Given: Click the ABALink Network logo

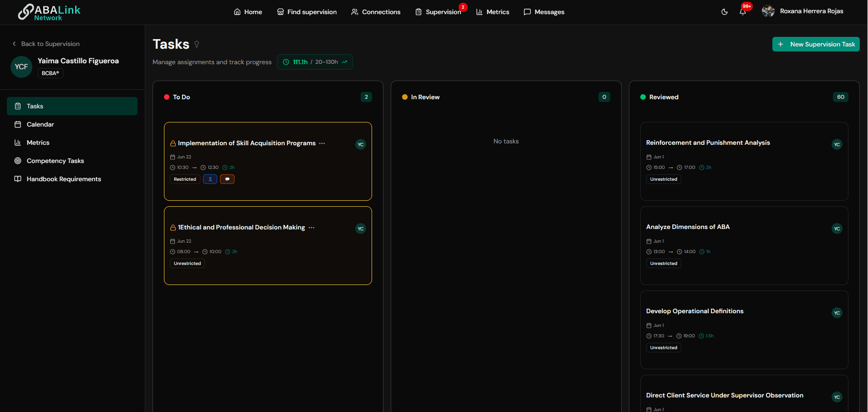Looking at the screenshot, I should click(49, 12).
